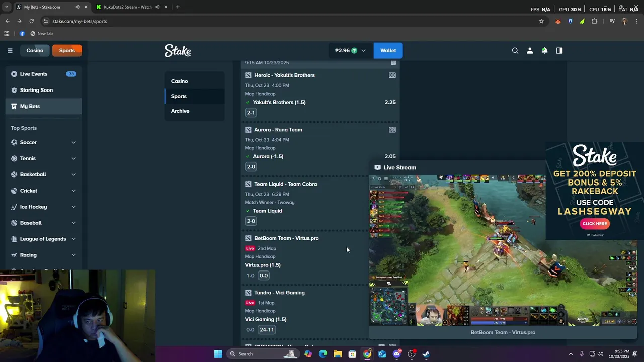Open the Extensions puzzle icon
Viewport: 644px width, 362px height.
click(x=595, y=21)
